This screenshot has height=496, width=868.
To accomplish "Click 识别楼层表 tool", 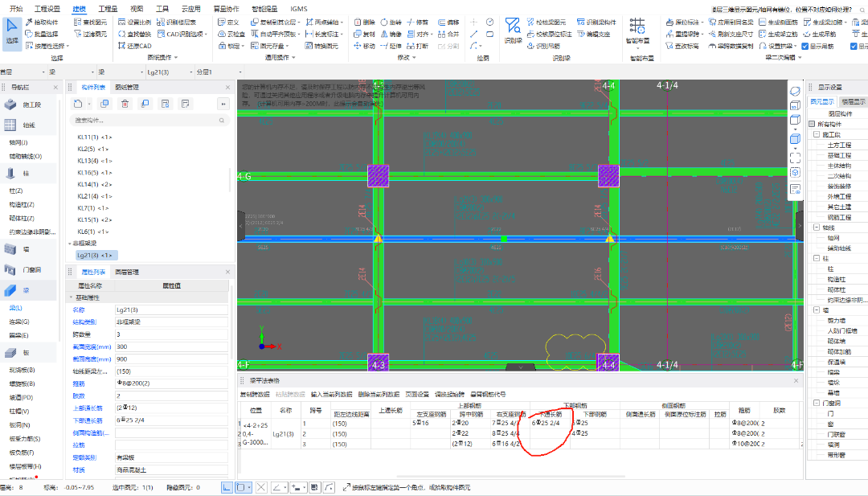I will (x=177, y=23).
